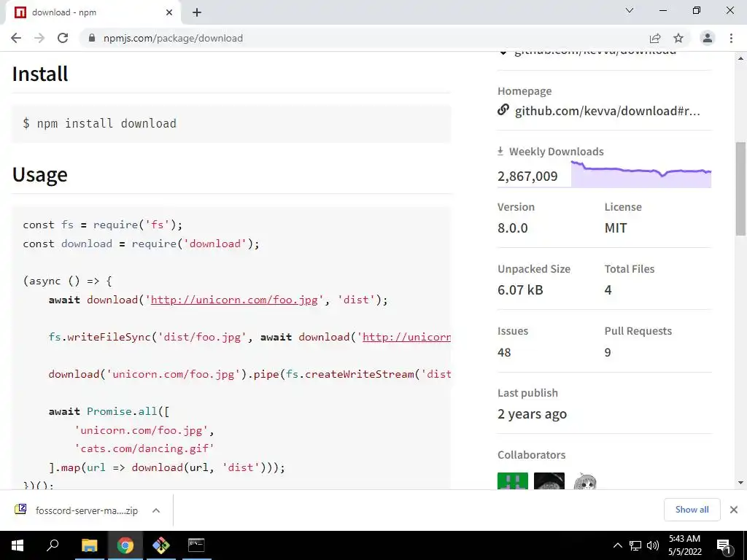
Task: Open Chrome's three-dot menu
Action: tap(731, 38)
